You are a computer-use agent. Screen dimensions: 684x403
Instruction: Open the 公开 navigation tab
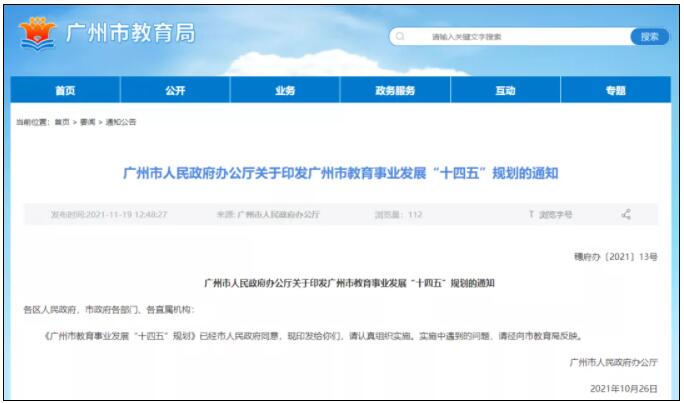pos(175,91)
